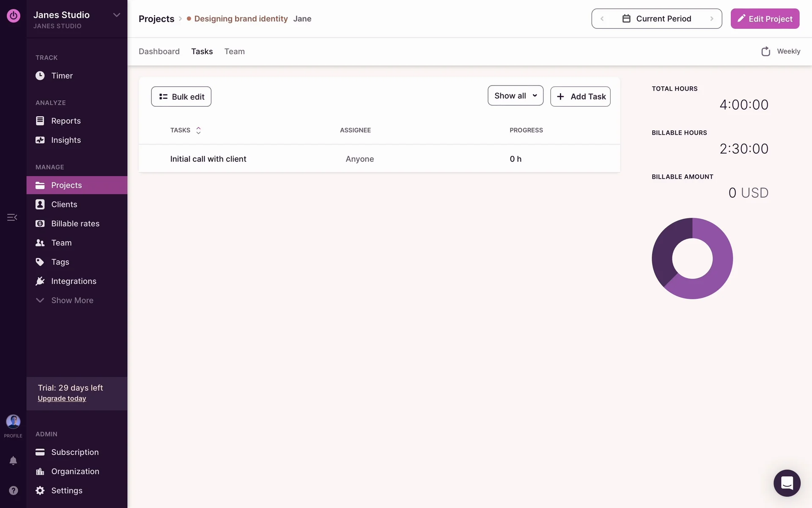The width and height of the screenshot is (812, 508).
Task: Click the Integrations plug icon
Action: [40, 281]
